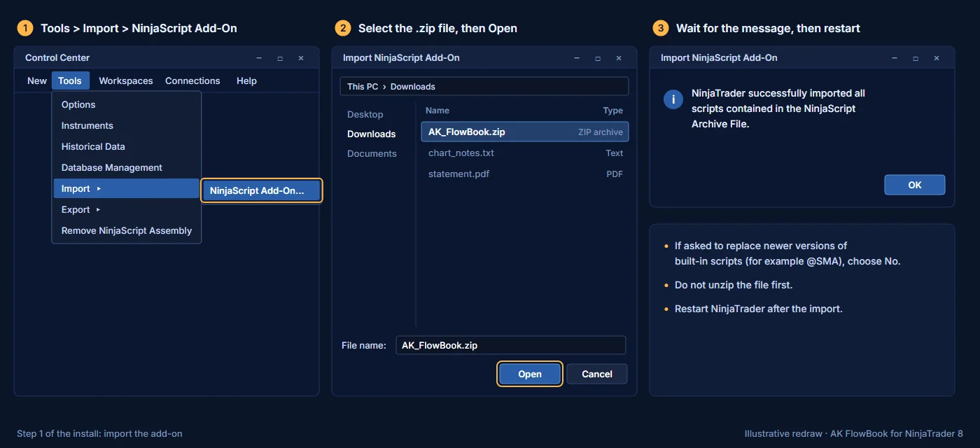980x448 pixels.
Task: Choose Options from the Tools menu
Action: pyautogui.click(x=127, y=104)
